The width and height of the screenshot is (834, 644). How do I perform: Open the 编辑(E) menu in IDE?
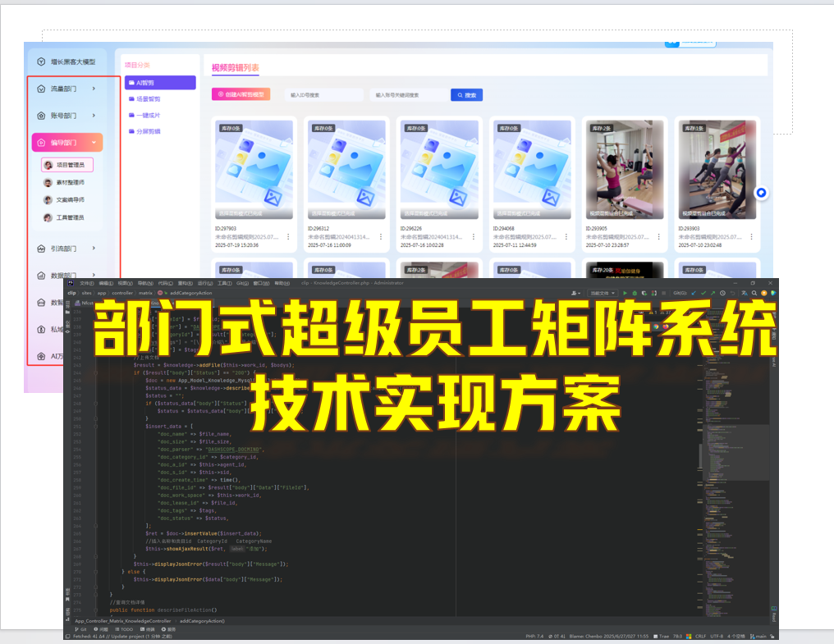pos(106,283)
